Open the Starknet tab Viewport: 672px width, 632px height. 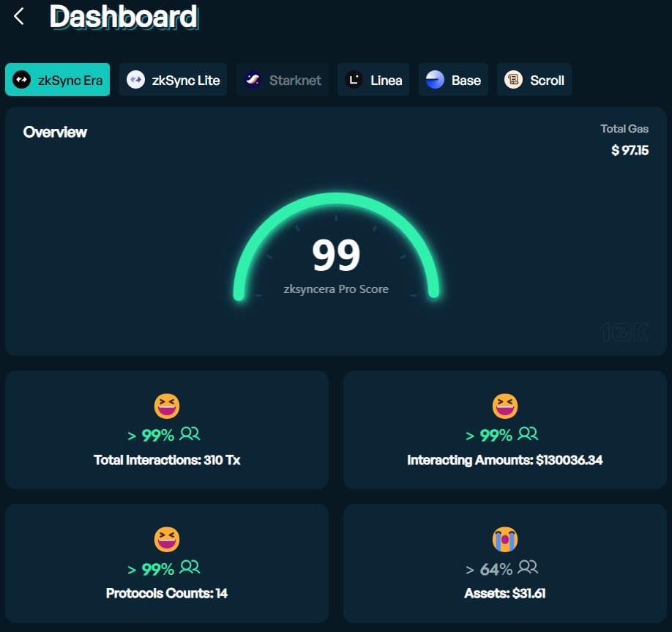(283, 80)
